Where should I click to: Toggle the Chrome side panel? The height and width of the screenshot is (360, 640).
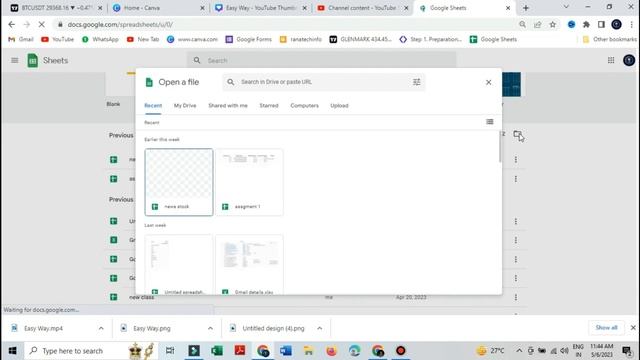601,24
